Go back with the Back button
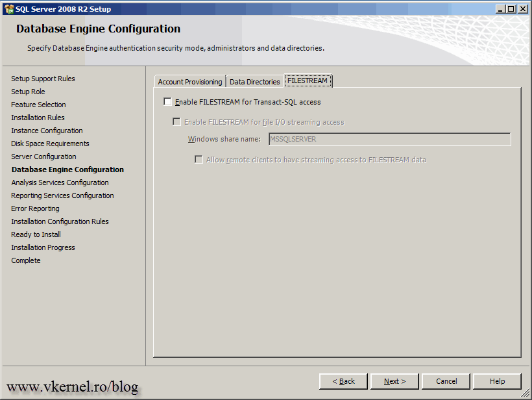 point(343,381)
